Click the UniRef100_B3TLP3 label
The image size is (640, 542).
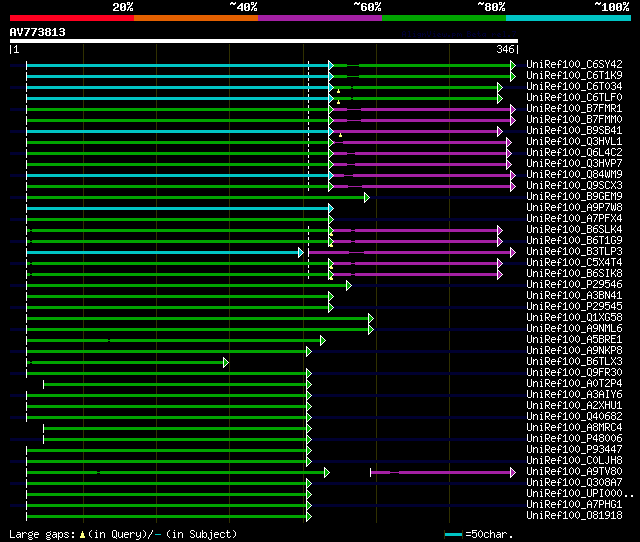574,252
